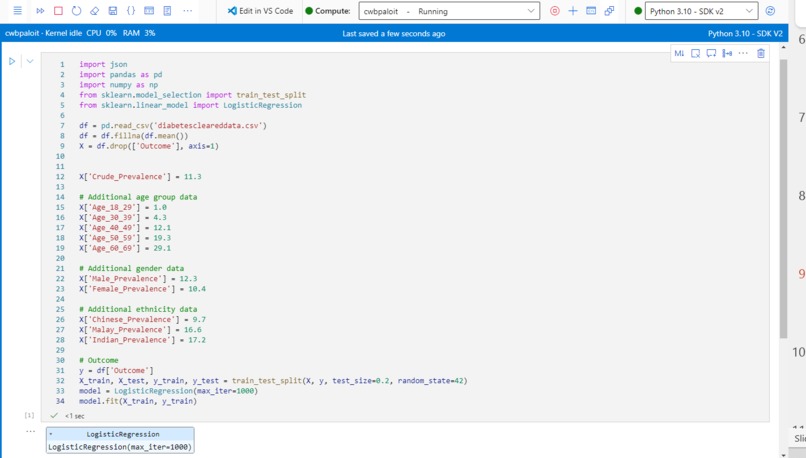Open more cell actions ellipsis
Viewport: 806px width, 458px height.
(x=743, y=53)
